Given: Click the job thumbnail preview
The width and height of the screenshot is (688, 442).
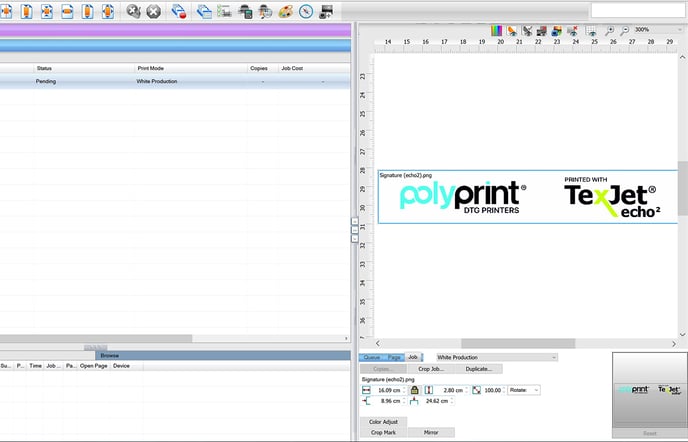Looking at the screenshot, I should pos(649,390).
